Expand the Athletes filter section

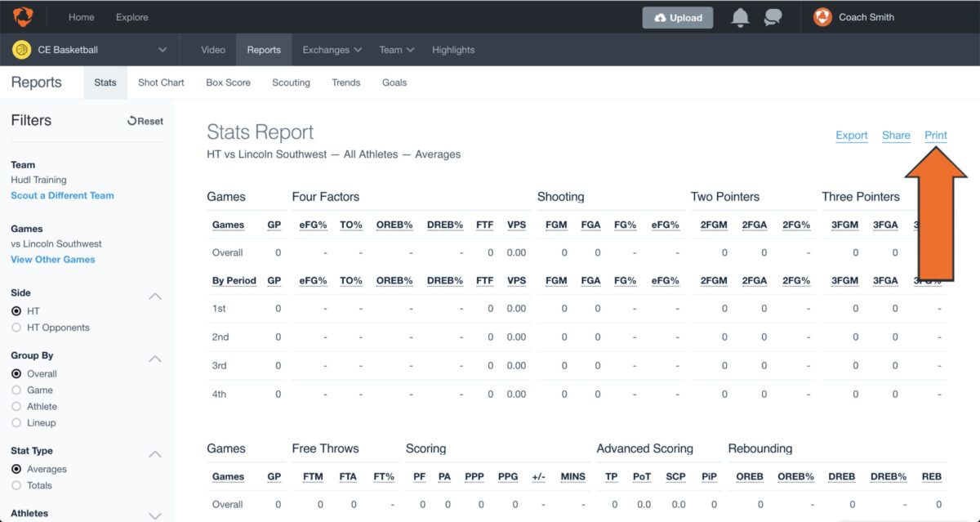(155, 515)
